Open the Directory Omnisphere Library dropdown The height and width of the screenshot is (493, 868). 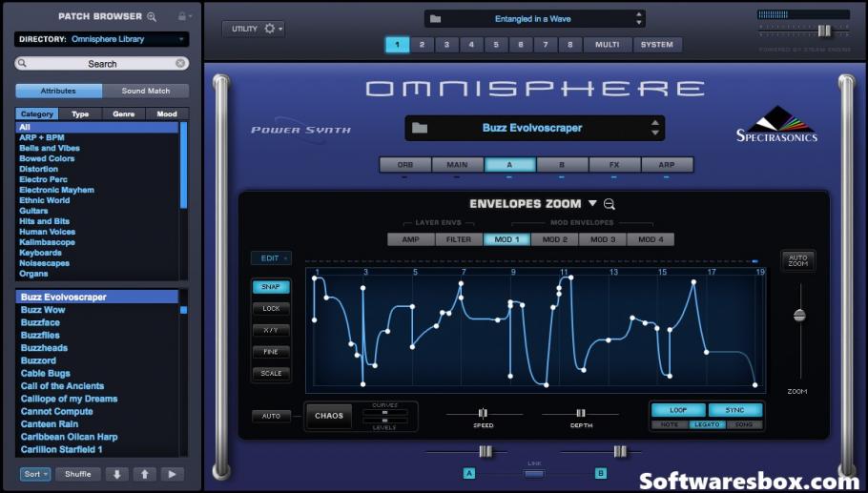102,39
